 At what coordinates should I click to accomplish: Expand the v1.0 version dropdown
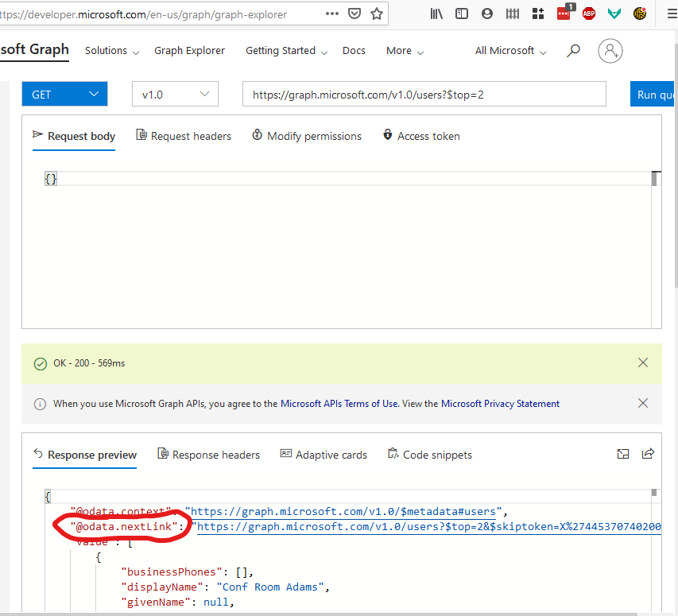(x=175, y=95)
